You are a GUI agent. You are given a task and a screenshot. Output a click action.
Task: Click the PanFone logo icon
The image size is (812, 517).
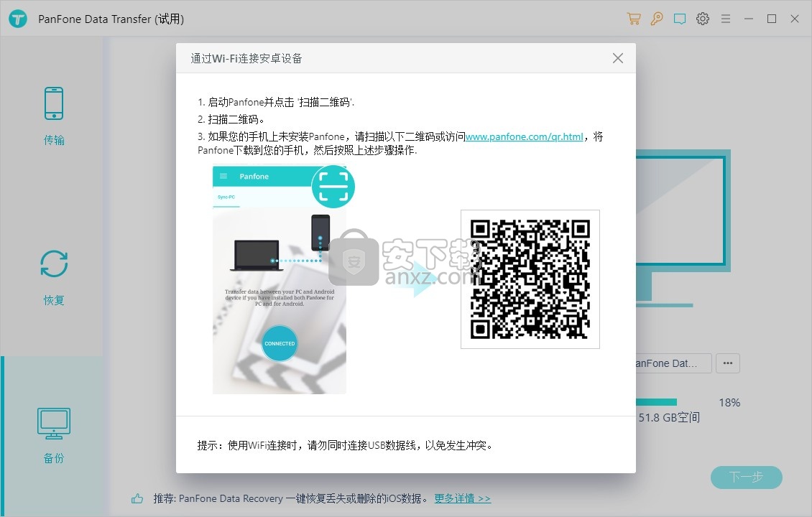(x=18, y=19)
